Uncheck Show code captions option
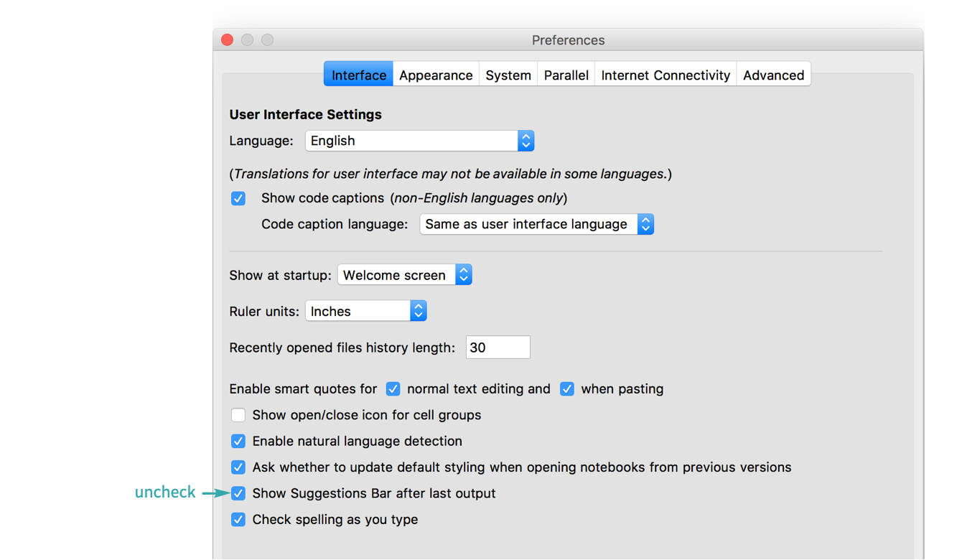The width and height of the screenshot is (962, 560). (x=238, y=198)
